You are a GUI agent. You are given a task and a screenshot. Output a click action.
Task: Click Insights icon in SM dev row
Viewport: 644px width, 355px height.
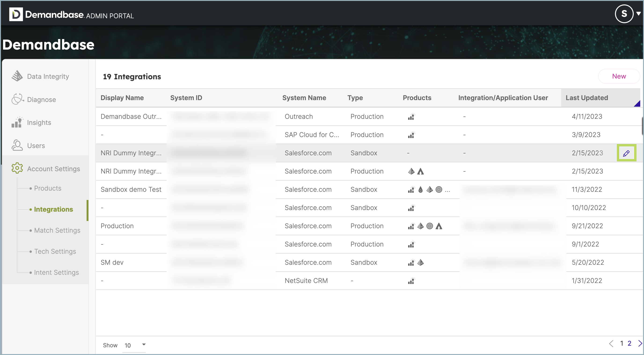pos(411,262)
